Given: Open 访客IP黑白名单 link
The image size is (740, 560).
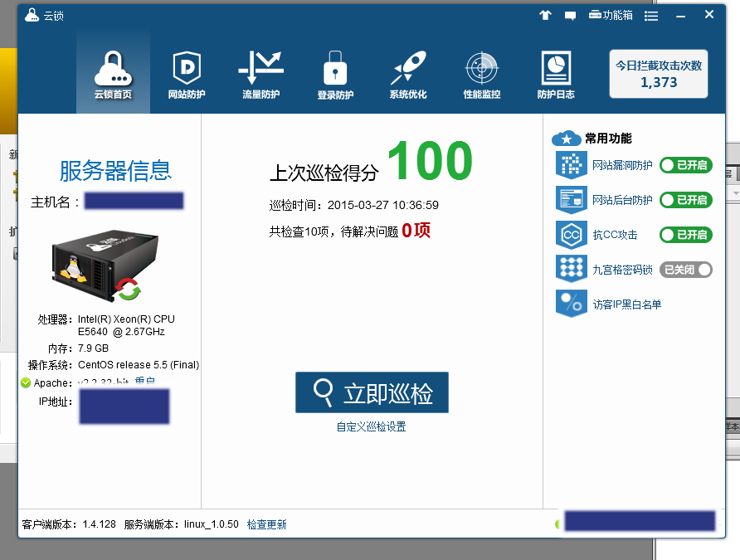Looking at the screenshot, I should click(x=626, y=304).
